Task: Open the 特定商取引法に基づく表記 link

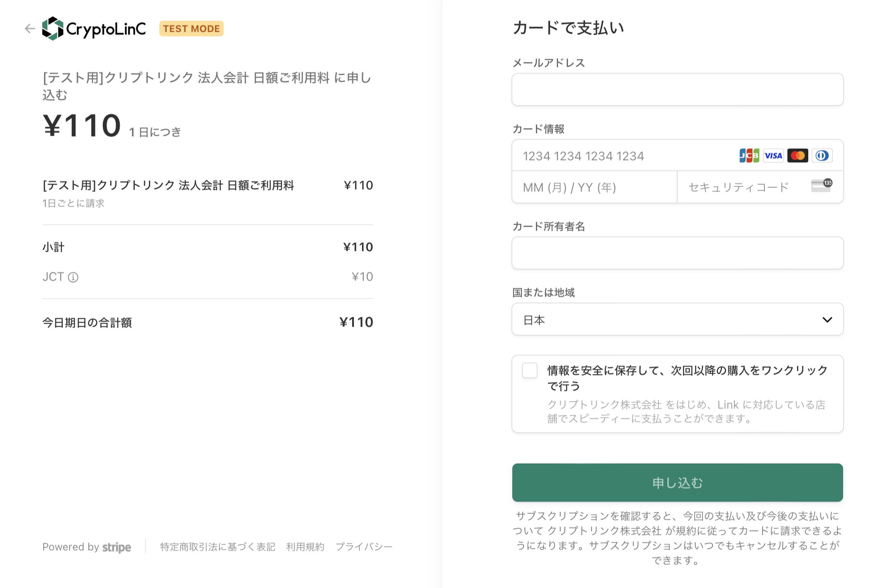Action: 218,547
